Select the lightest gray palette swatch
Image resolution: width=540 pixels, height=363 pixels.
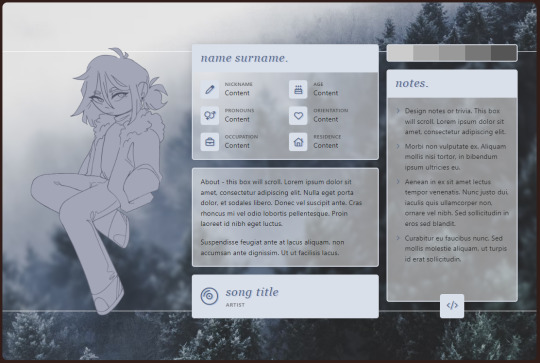coord(400,53)
